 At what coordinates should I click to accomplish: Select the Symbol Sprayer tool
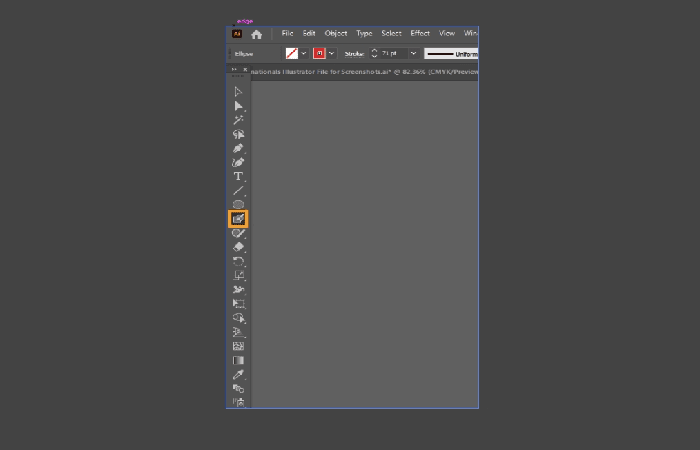tap(238, 402)
